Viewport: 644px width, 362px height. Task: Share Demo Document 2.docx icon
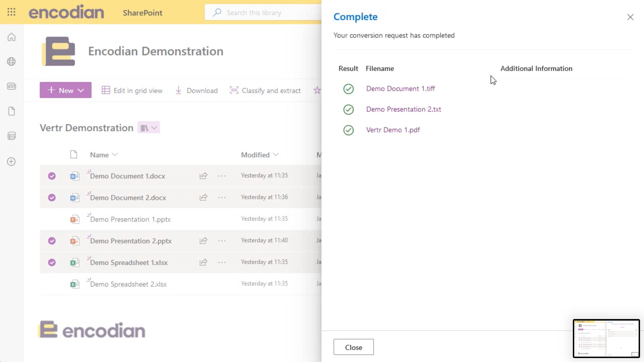point(203,197)
